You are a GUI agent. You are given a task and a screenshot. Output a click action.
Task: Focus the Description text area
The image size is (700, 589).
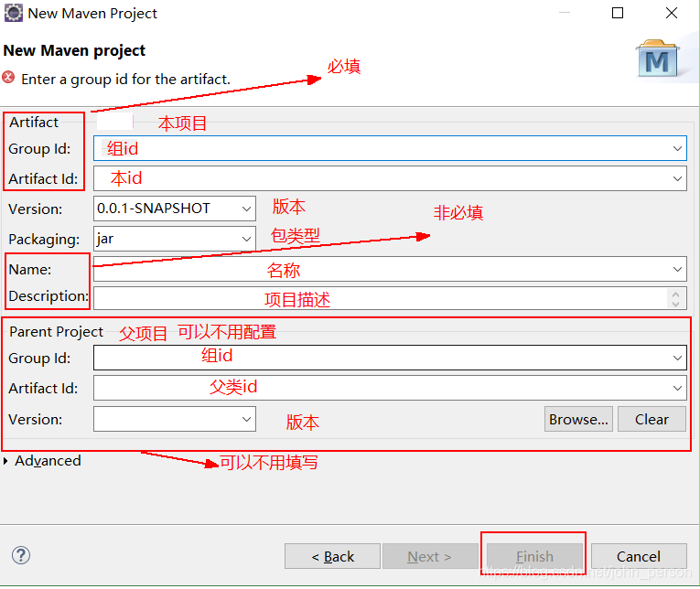point(390,298)
